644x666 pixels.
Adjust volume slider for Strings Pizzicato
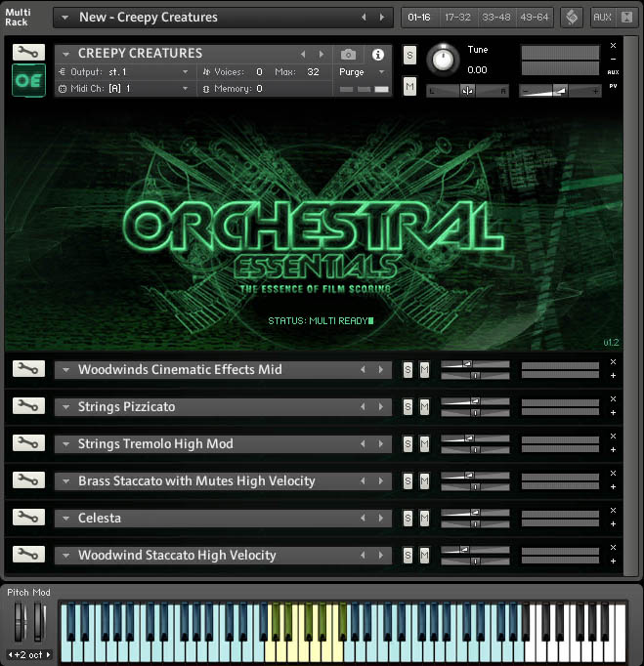pyautogui.click(x=475, y=401)
